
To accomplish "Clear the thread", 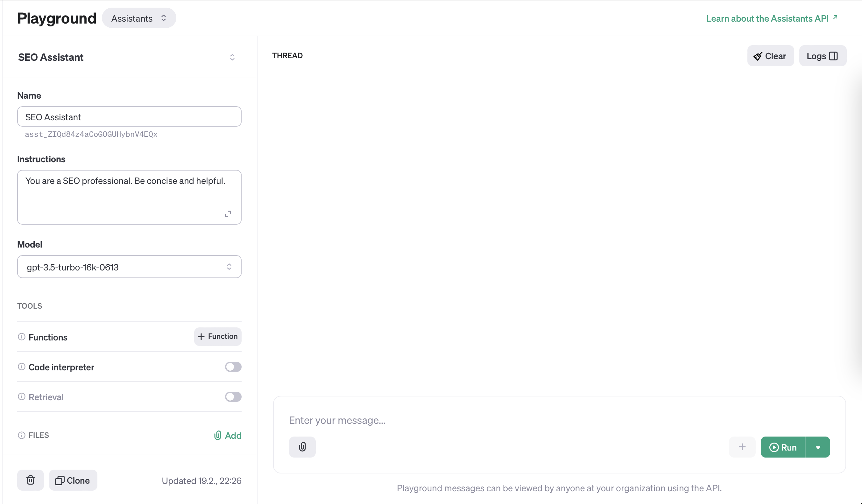I will coord(770,56).
